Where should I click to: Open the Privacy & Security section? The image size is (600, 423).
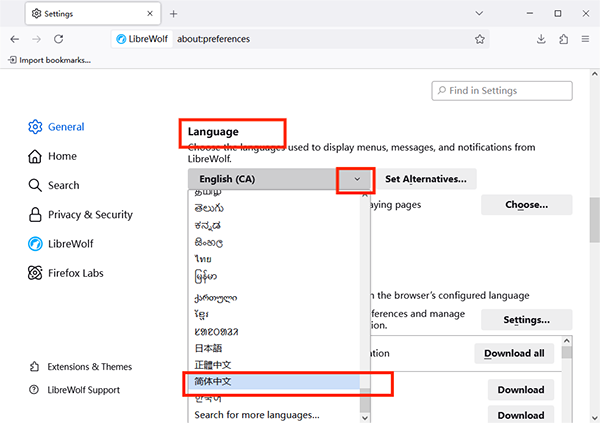(x=89, y=215)
